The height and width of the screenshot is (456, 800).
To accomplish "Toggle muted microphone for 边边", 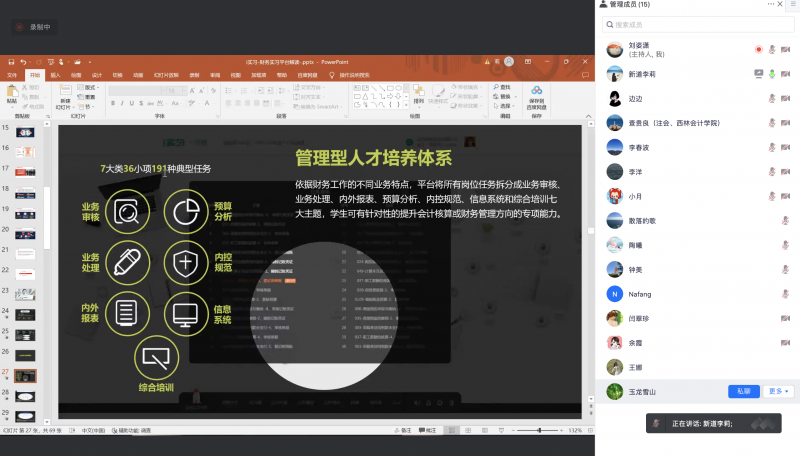I will click(x=772, y=98).
